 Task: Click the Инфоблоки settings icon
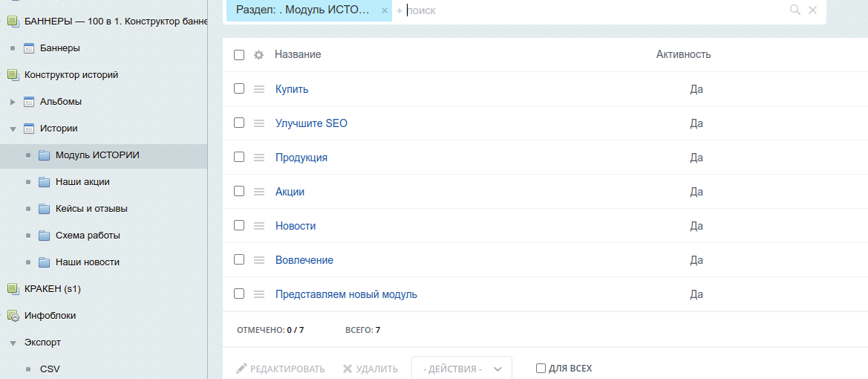[13, 316]
